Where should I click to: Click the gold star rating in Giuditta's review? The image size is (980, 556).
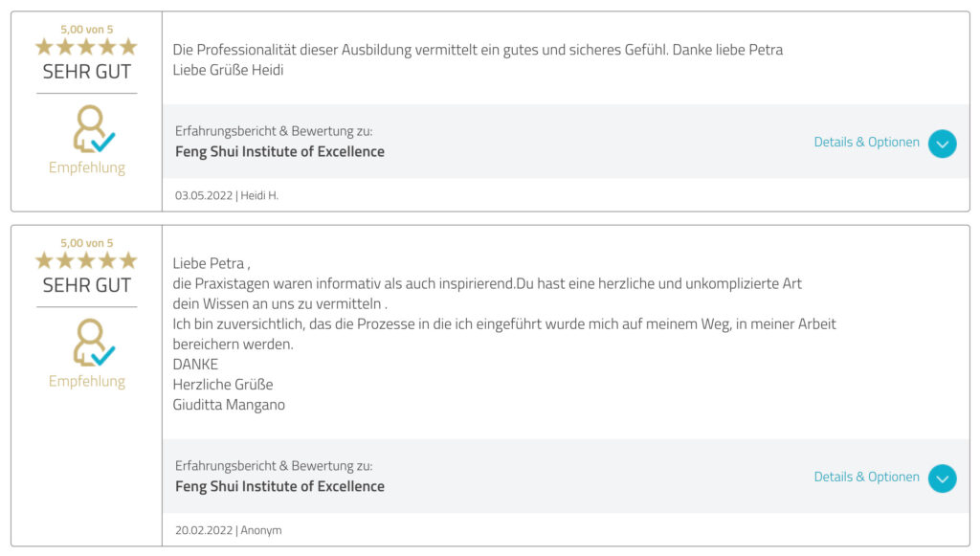click(x=86, y=260)
